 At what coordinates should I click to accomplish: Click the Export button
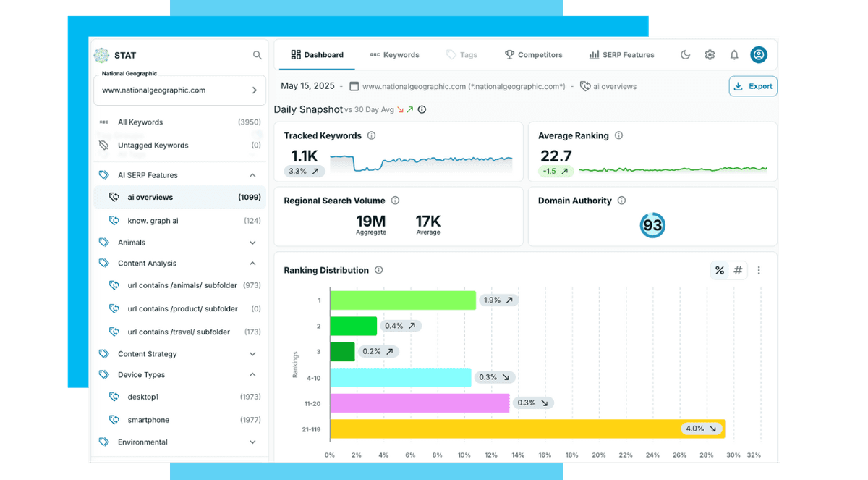[x=753, y=86]
